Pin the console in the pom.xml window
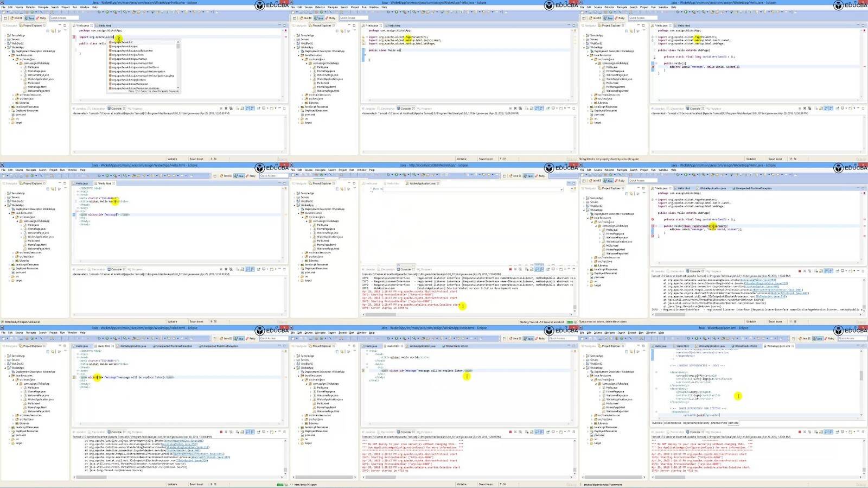This screenshot has height=488, width=868. click(838, 432)
